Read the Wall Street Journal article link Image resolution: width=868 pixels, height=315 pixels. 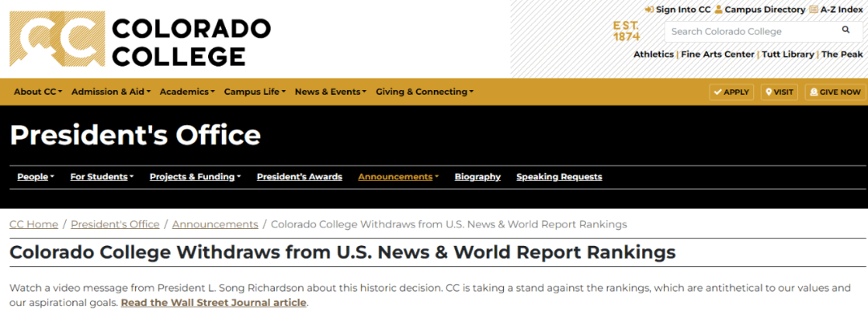coord(214,303)
